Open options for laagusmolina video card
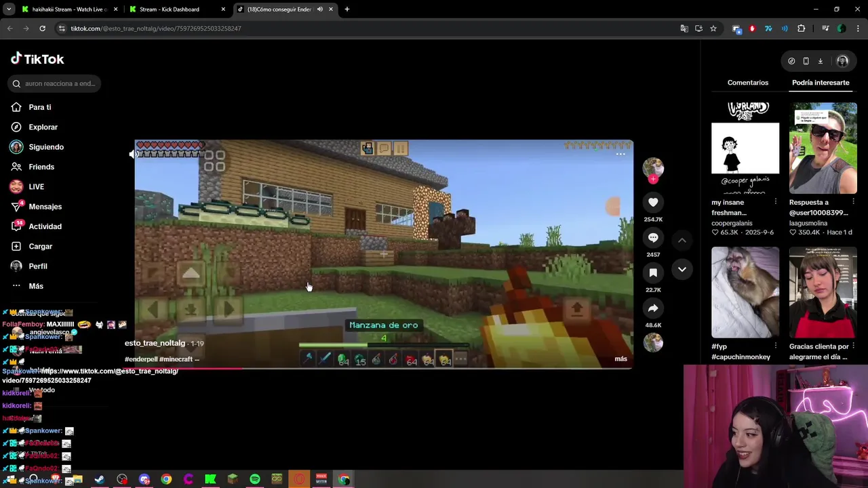 pyautogui.click(x=853, y=202)
